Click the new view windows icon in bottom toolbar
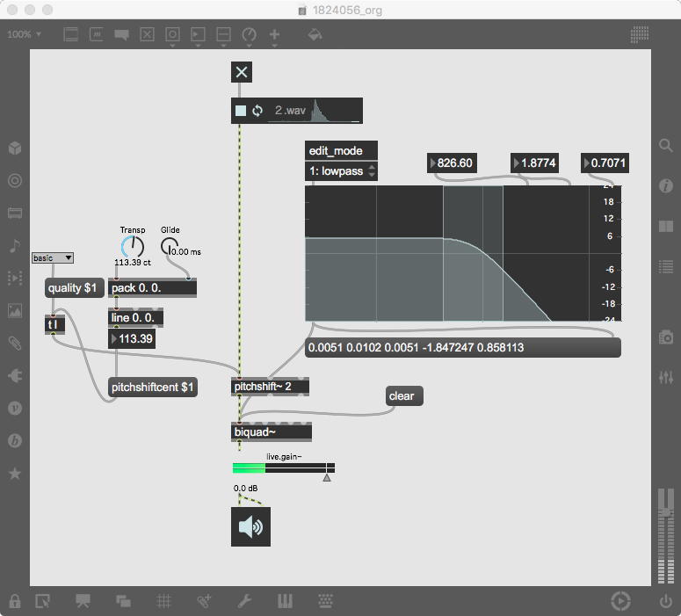 tap(123, 601)
